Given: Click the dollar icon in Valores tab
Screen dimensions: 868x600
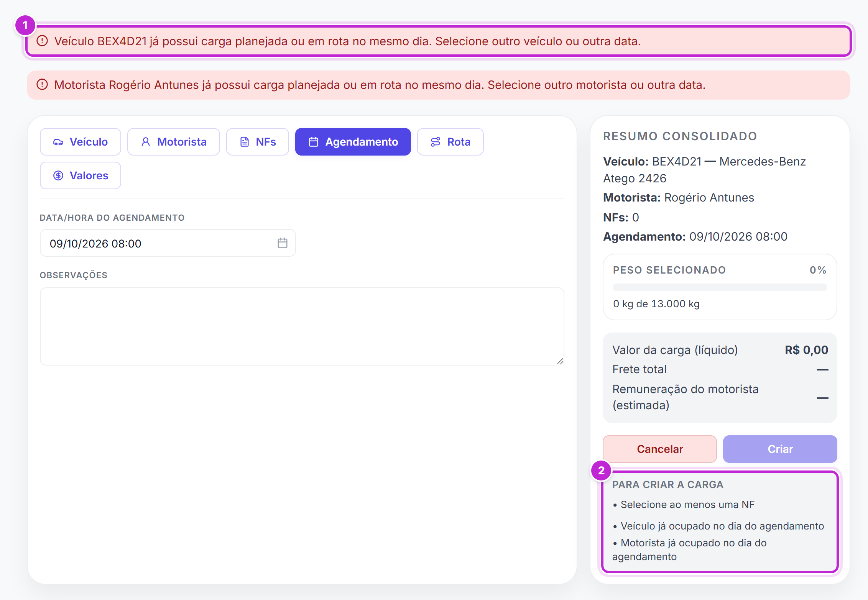Looking at the screenshot, I should click(x=58, y=176).
